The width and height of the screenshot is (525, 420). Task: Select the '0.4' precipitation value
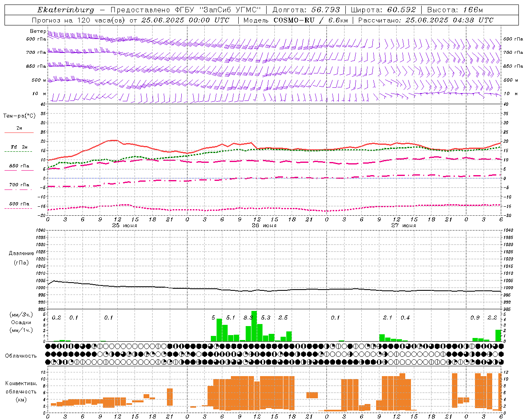(x=405, y=318)
